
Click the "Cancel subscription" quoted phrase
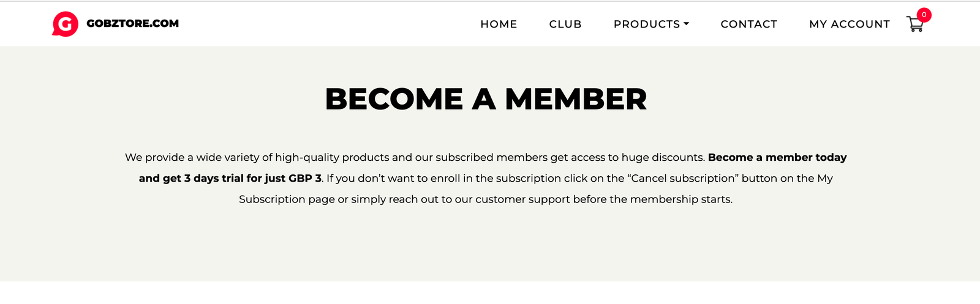[x=682, y=178]
